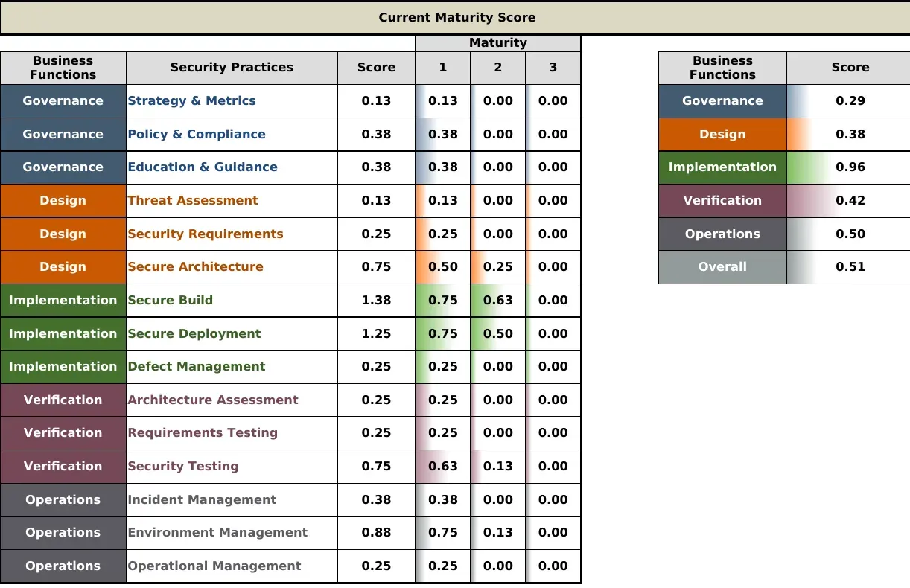910x588 pixels.
Task: Click the Governance cell in Policy & Compliance row
Action: 63,135
